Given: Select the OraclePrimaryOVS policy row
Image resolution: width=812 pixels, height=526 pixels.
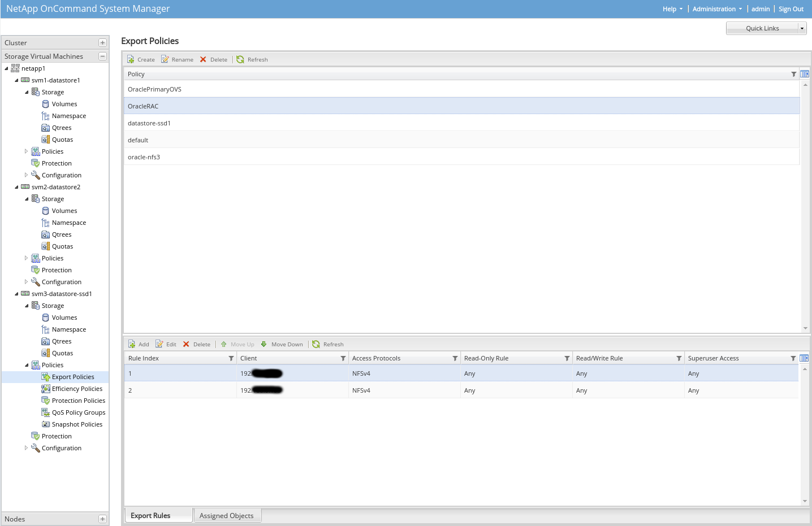Looking at the screenshot, I should pyautogui.click(x=461, y=89).
